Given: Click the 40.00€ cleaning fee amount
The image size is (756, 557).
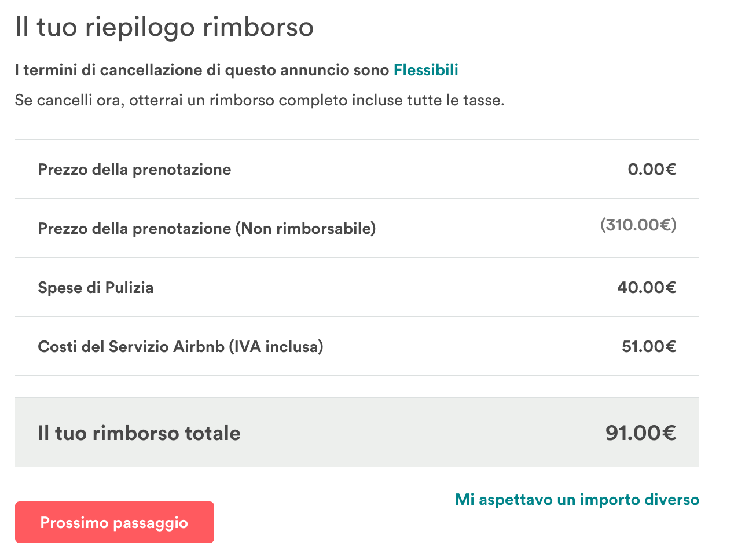Looking at the screenshot, I should [647, 288].
